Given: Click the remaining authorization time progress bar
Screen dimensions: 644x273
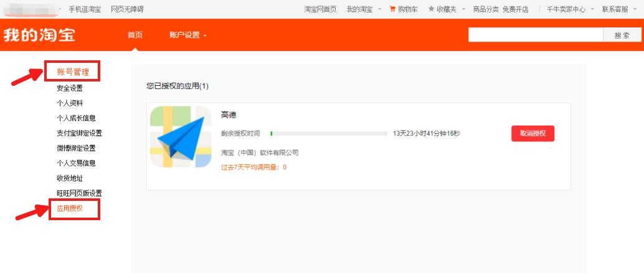Looking at the screenshot, I should coord(329,134).
